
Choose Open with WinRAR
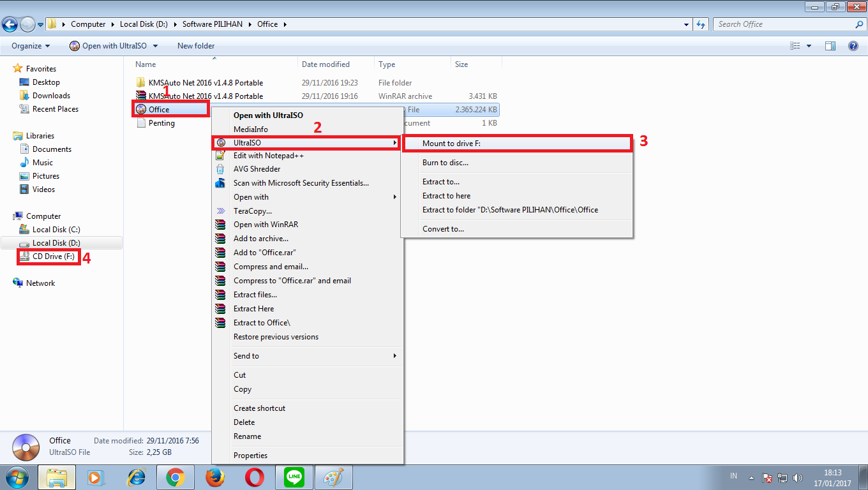tap(308, 225)
